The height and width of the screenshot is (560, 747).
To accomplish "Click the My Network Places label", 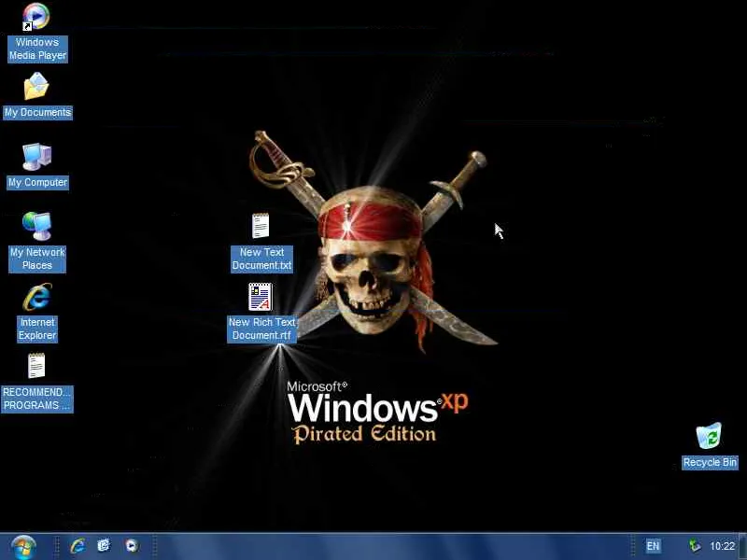I will pos(37,259).
